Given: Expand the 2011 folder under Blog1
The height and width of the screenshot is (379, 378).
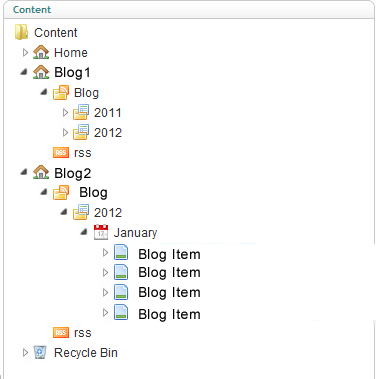Looking at the screenshot, I should [65, 113].
